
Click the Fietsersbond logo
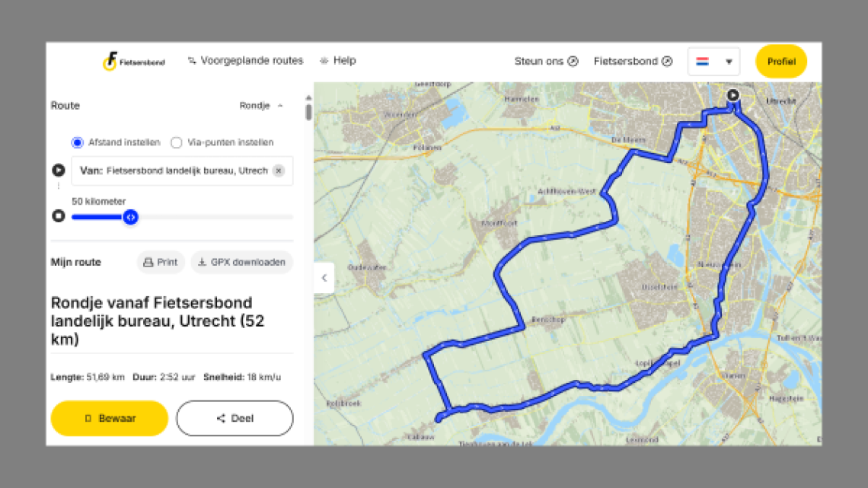coord(134,61)
